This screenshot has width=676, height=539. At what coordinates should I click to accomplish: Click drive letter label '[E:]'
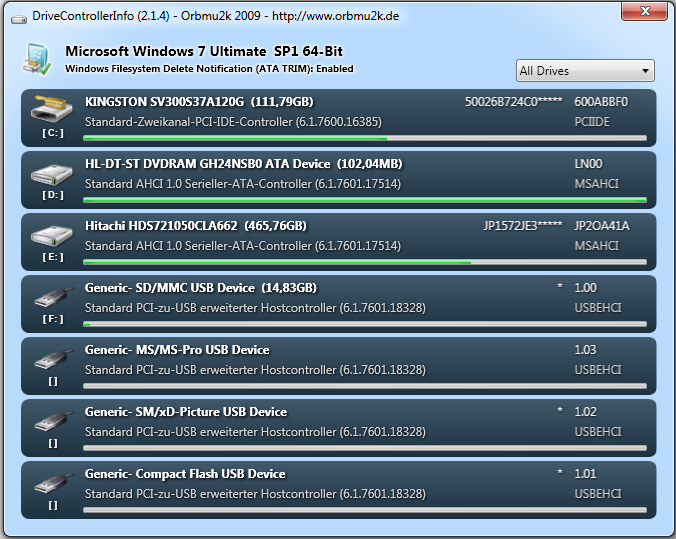(53, 257)
